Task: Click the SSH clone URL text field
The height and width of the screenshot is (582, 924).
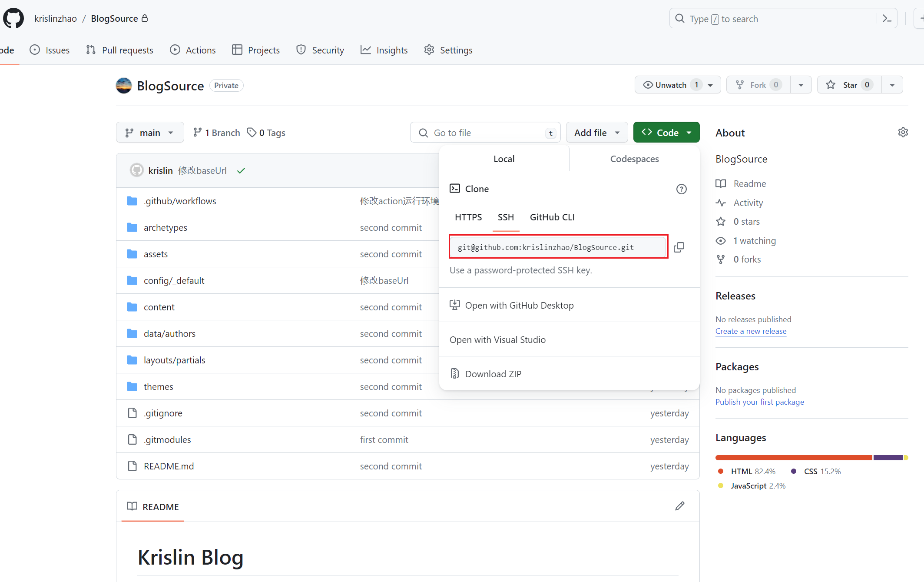Action: [558, 247]
